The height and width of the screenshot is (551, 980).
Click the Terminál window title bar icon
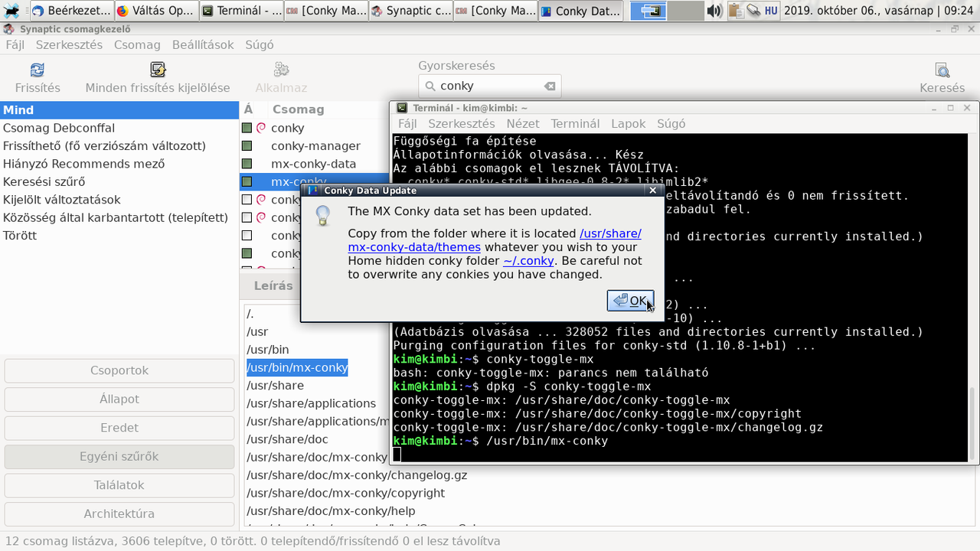click(x=402, y=108)
